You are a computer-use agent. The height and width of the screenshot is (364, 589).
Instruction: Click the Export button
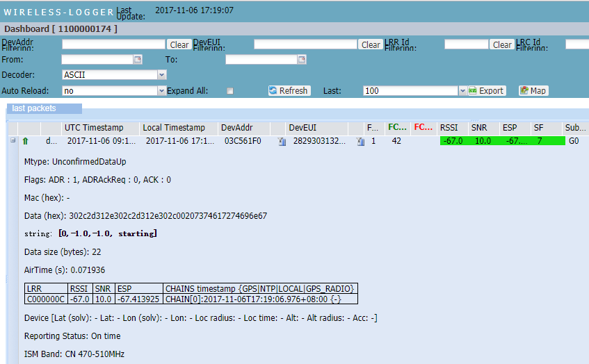(487, 91)
